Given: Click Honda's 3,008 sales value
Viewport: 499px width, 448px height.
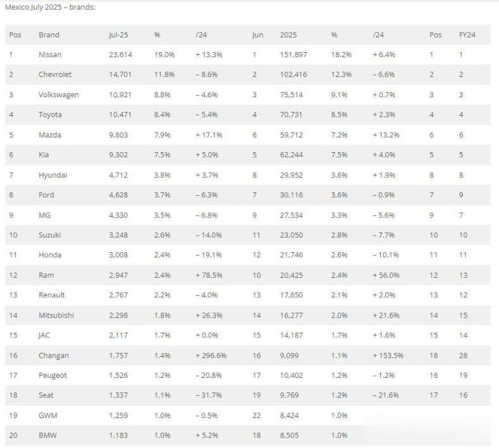Looking at the screenshot, I should coord(119,255).
